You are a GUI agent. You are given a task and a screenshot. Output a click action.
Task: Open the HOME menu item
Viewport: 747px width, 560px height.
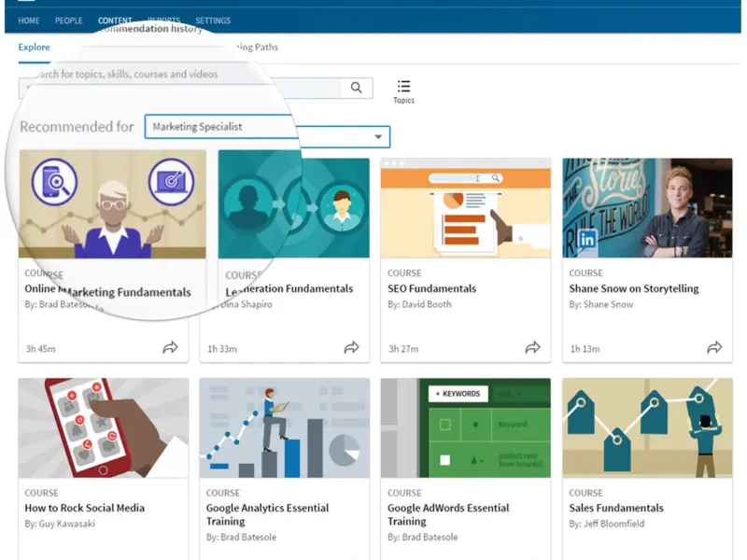tap(29, 21)
